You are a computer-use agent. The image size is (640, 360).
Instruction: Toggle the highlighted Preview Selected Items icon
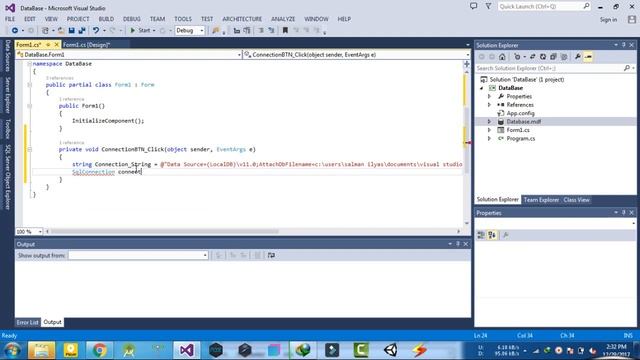pos(588,57)
